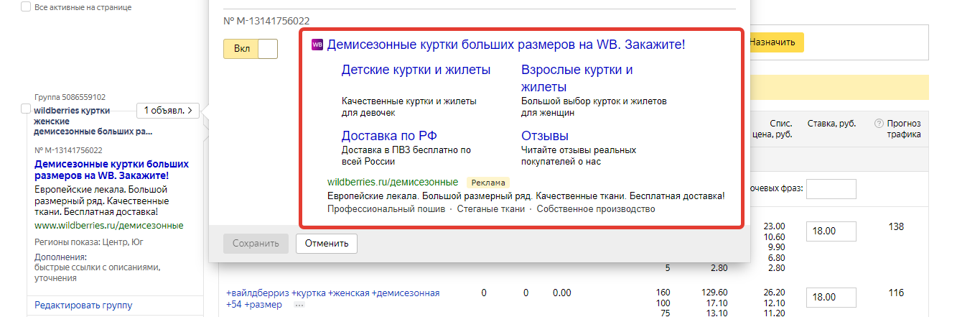Click sitelink description 'Доставка в ПВЗ бесплатно'
The width and height of the screenshot is (980, 317).
[x=406, y=156]
